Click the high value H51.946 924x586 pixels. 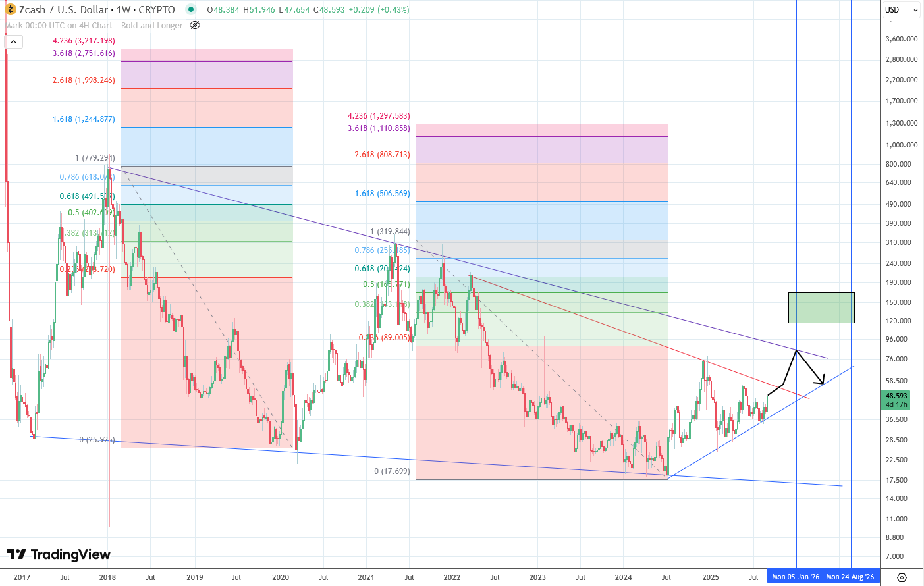[260, 10]
